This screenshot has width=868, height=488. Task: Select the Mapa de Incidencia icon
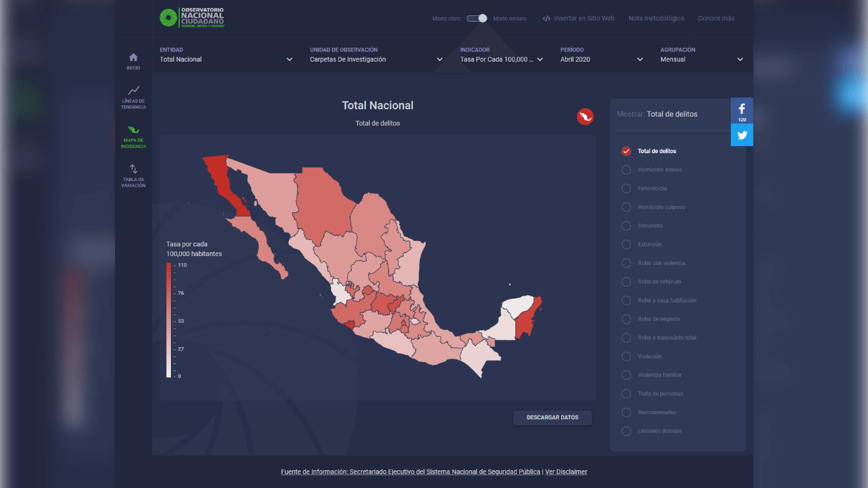click(x=133, y=130)
